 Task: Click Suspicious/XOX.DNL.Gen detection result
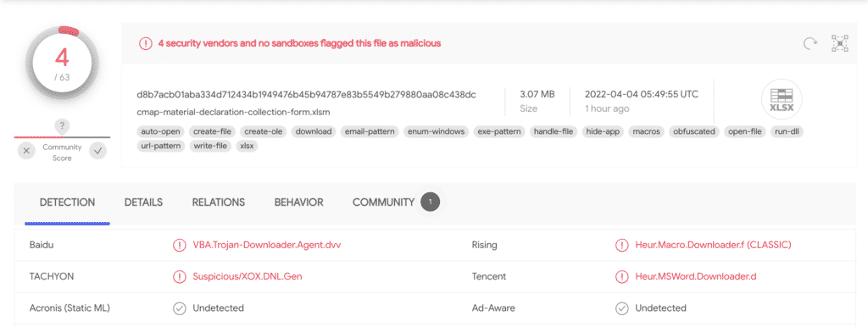(247, 276)
